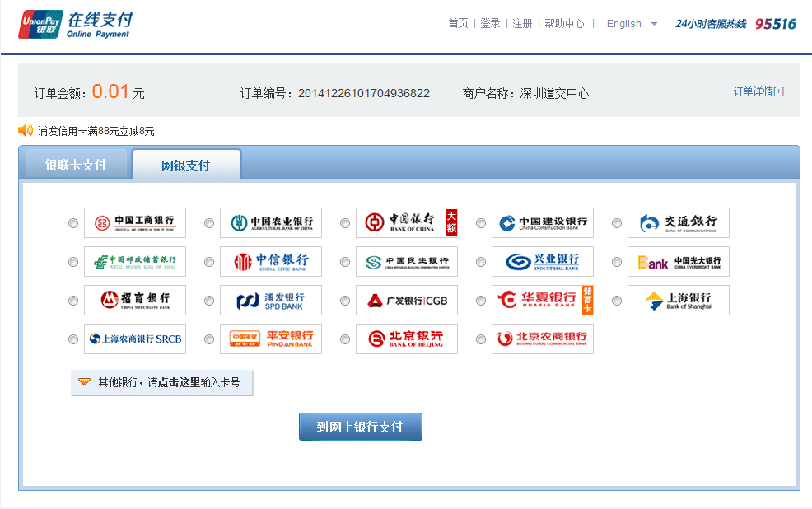Select the CGB radio button

click(345, 301)
